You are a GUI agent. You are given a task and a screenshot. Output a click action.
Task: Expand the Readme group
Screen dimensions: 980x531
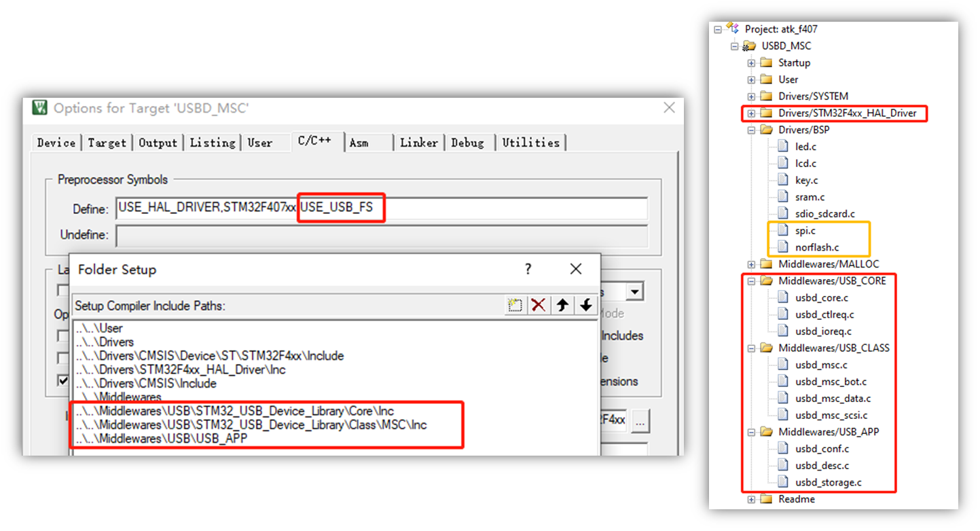pyautogui.click(x=751, y=499)
